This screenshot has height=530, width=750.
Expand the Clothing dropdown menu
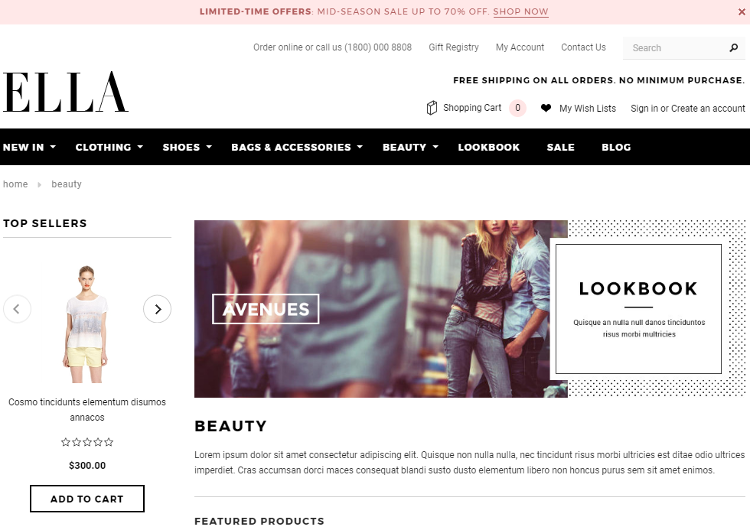(x=109, y=147)
